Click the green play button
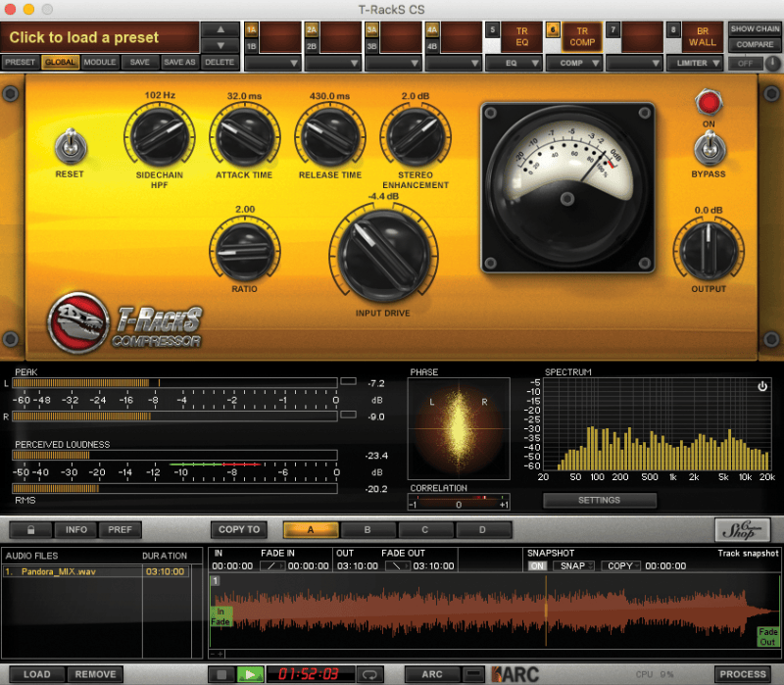 click(250, 674)
